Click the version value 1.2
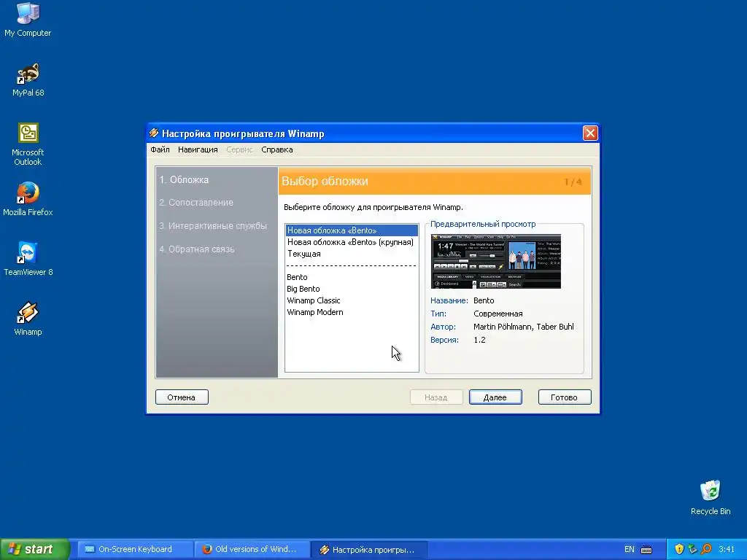 [x=479, y=340]
